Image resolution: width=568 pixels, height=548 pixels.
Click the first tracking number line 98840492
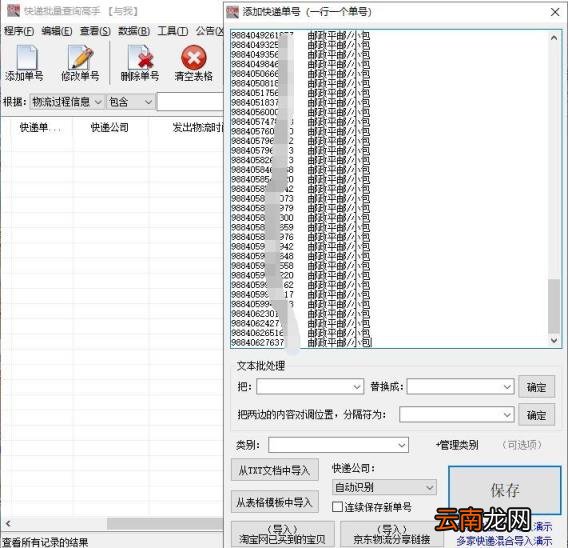(x=301, y=35)
